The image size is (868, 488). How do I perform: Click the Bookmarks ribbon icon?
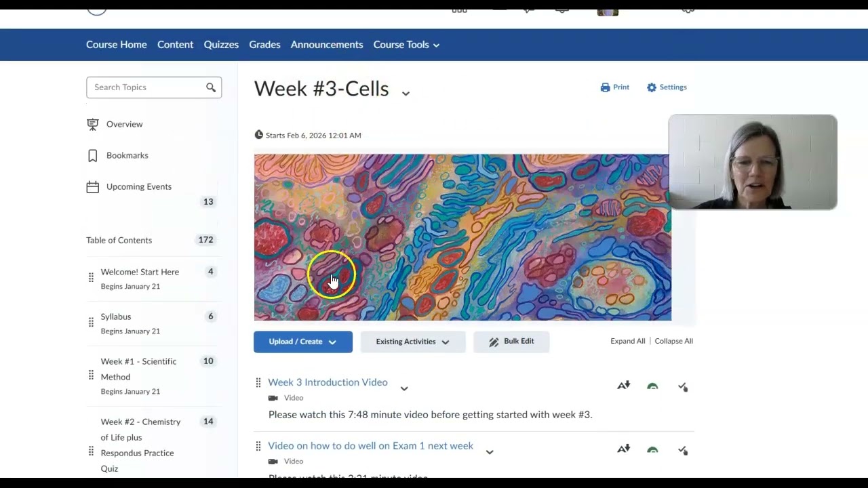click(x=93, y=155)
